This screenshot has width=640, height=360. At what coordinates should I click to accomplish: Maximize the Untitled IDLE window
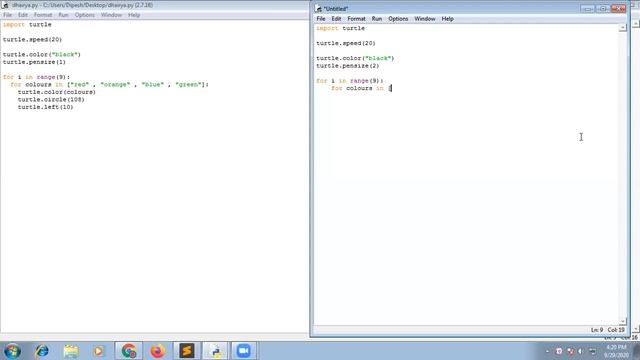tap(602, 8)
